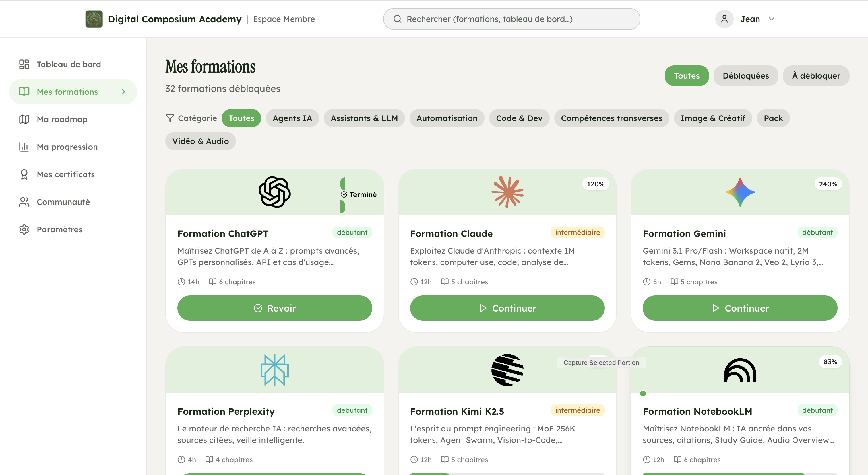
Task: Open the Communauté people icon
Action: click(x=24, y=202)
